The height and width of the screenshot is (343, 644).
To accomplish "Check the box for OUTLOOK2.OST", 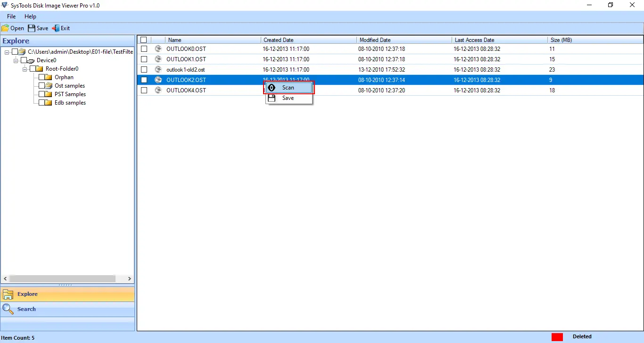I will 144,80.
